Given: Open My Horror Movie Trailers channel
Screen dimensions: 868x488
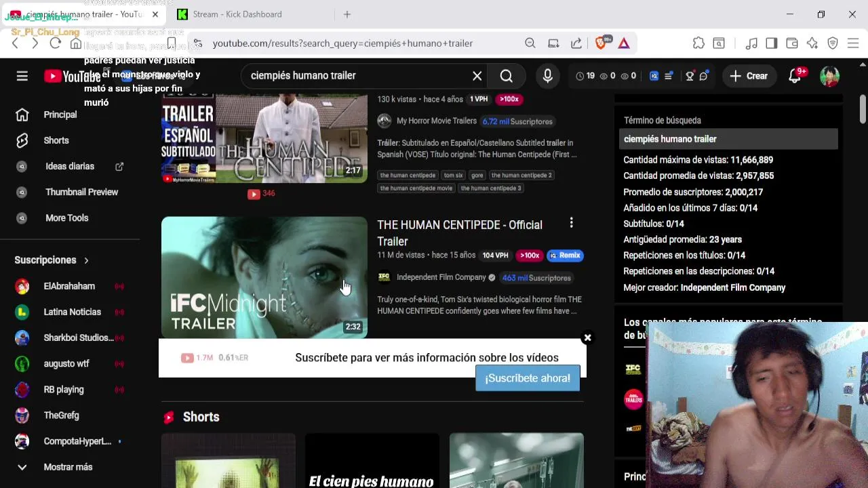Looking at the screenshot, I should (x=437, y=121).
